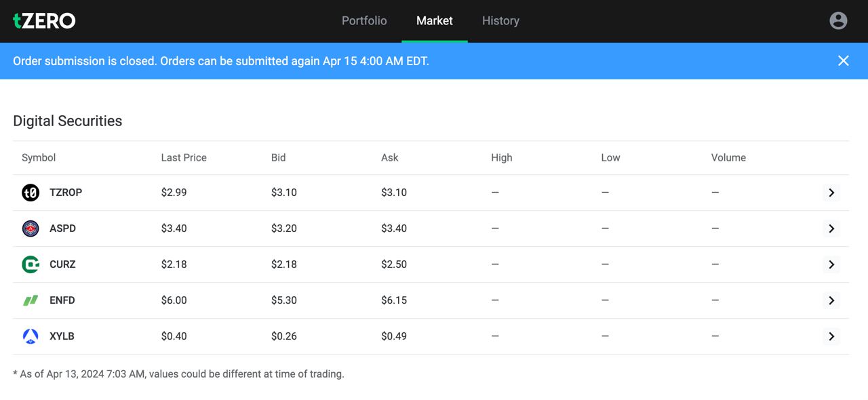Expand CURZ row details chevron
Viewport: 868px width, 400px height.
click(x=831, y=264)
